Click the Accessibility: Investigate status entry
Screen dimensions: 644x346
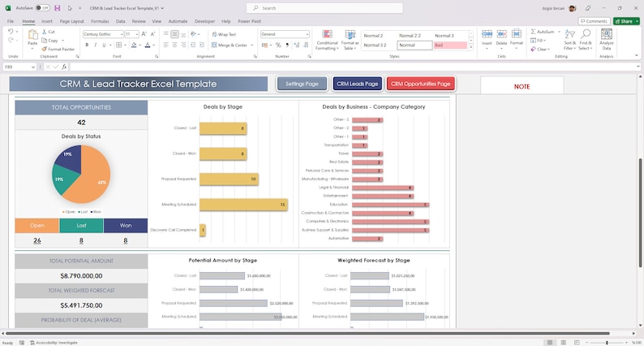[x=54, y=342]
